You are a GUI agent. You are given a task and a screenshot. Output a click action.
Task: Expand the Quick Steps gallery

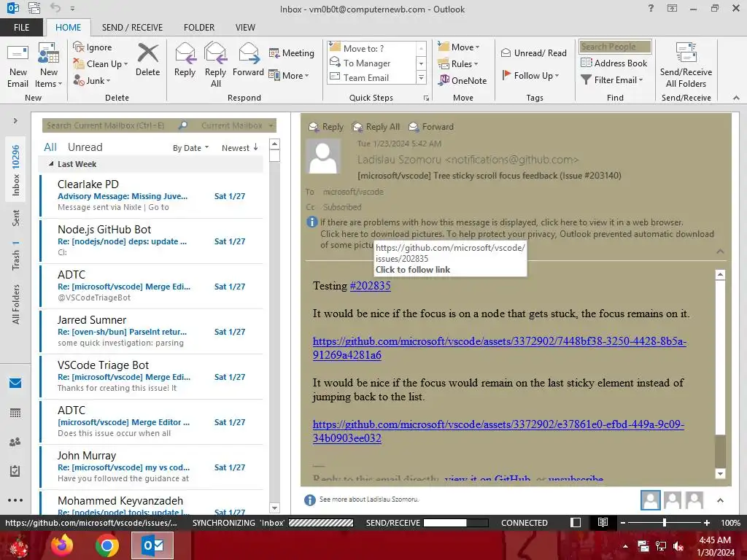point(421,77)
